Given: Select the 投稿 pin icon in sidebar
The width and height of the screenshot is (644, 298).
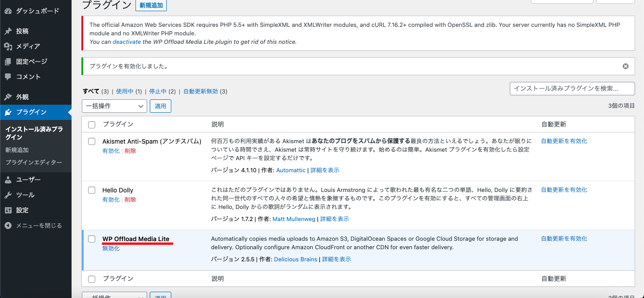Looking at the screenshot, I should tap(8, 30).
